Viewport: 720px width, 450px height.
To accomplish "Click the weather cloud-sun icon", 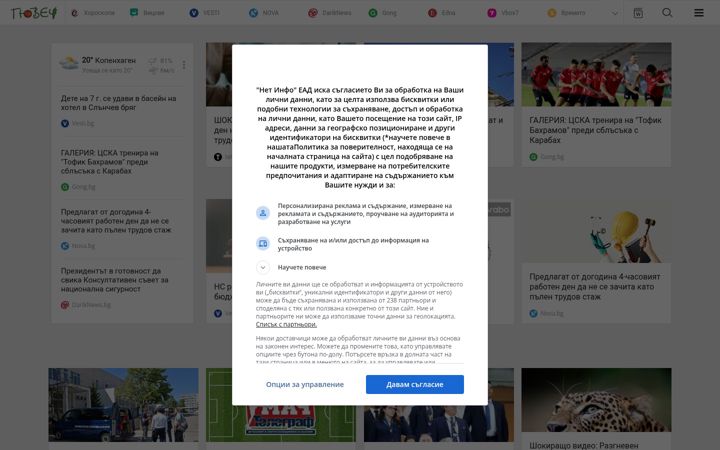I will (69, 63).
